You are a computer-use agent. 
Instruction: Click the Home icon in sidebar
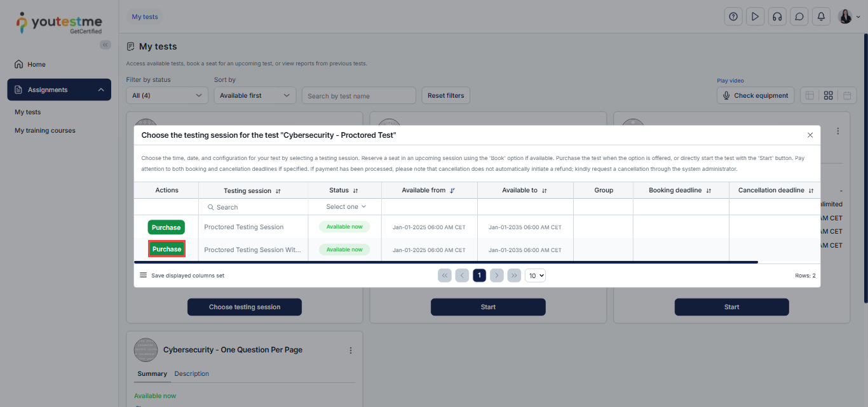pos(19,64)
